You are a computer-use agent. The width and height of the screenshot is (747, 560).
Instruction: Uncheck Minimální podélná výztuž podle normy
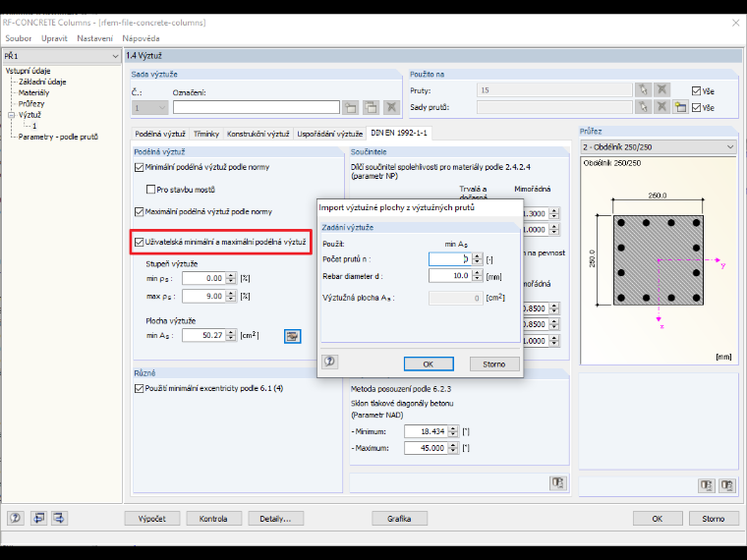140,167
